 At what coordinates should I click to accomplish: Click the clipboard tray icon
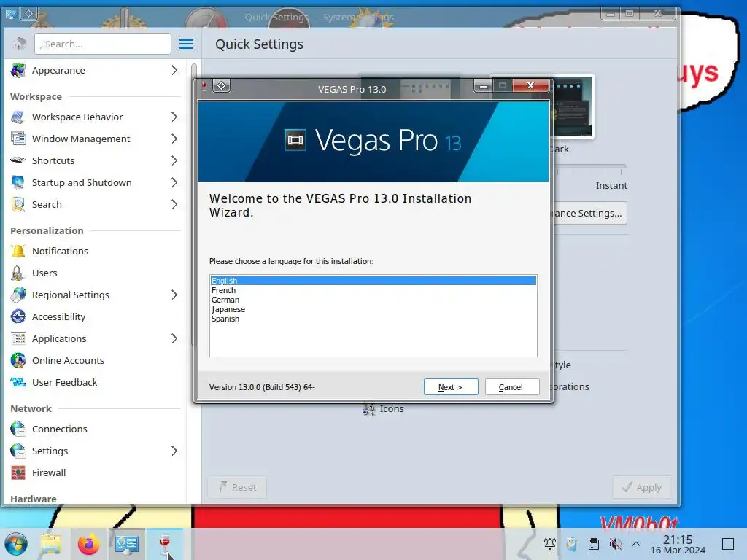tap(594, 543)
